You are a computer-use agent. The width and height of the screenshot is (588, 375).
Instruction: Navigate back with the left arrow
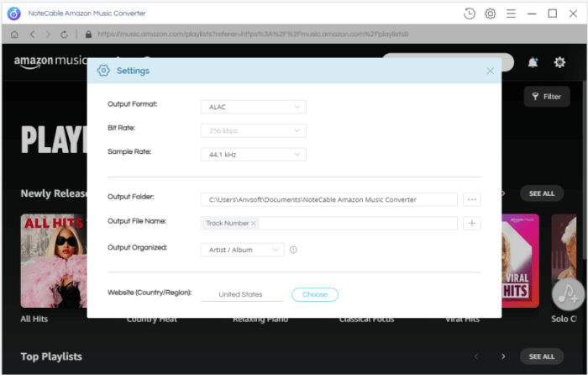tap(32, 34)
